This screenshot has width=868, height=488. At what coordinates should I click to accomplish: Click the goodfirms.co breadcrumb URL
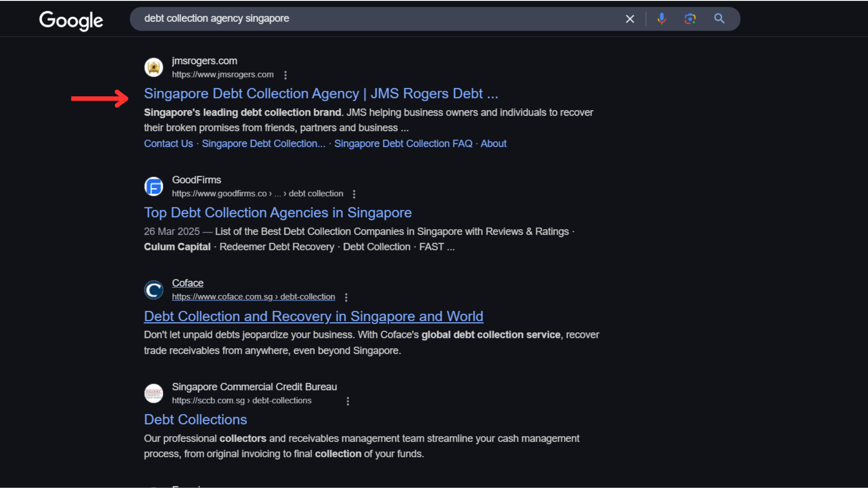point(257,193)
